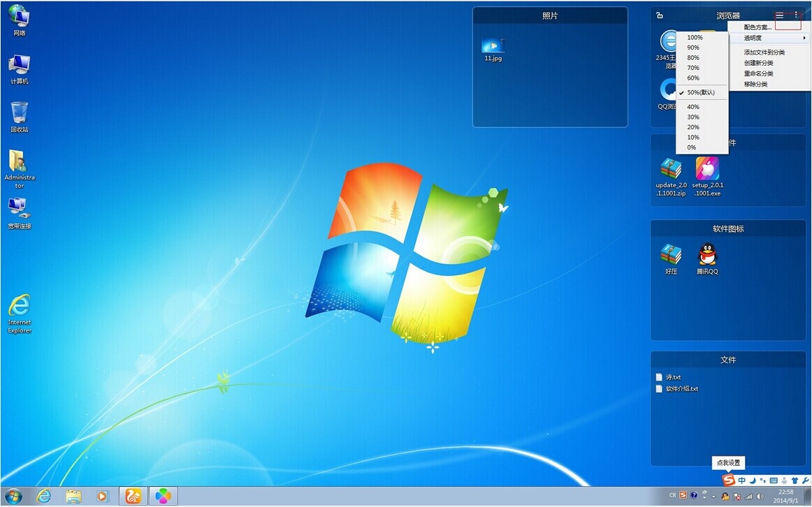Toggle the moon half-width/full-width icon
Image resolution: width=812 pixels, height=507 pixels.
[x=753, y=480]
